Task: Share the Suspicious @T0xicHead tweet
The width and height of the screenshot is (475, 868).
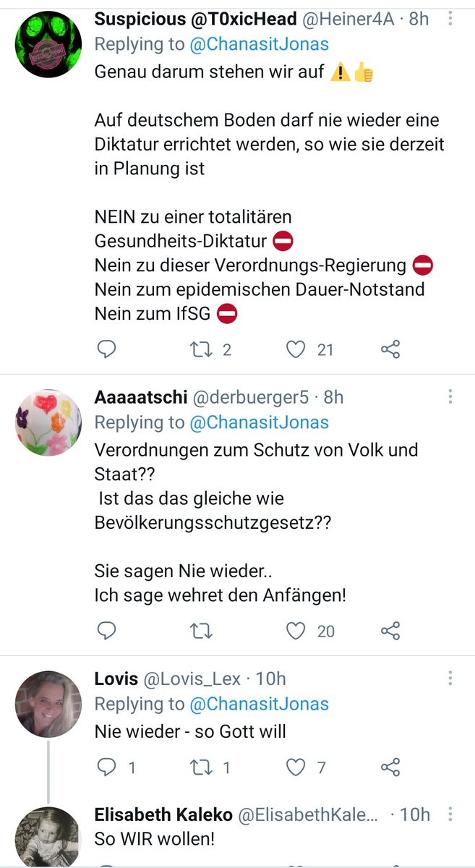Action: point(390,350)
